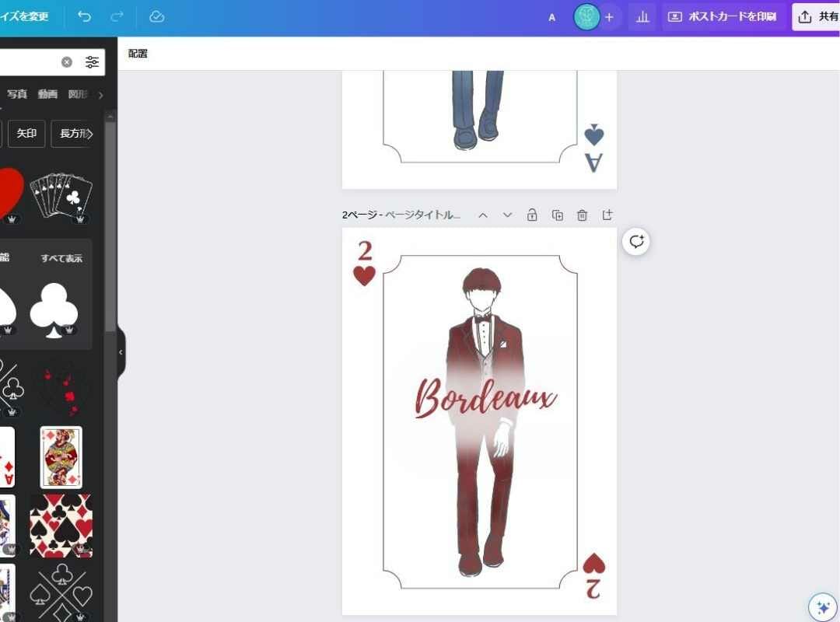This screenshot has width=840, height=622.
Task: Click the cloud save status icon
Action: (156, 16)
